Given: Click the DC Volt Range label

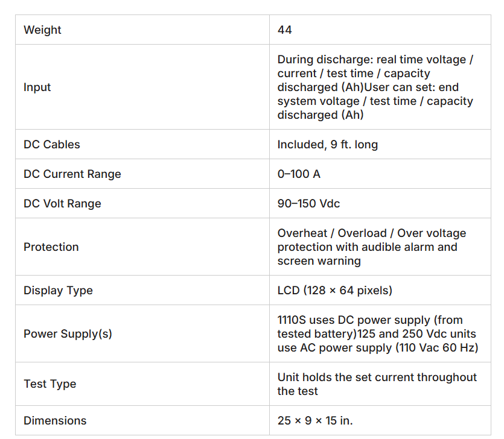Looking at the screenshot, I should tap(62, 203).
